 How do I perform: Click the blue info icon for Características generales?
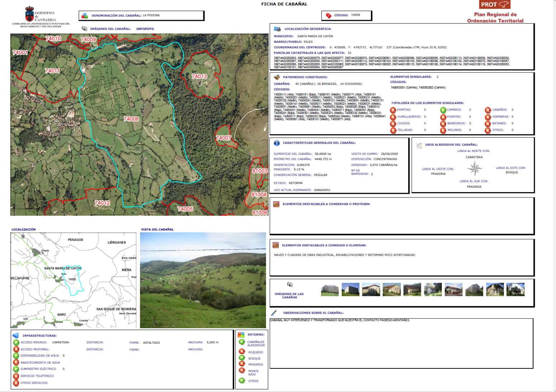pos(277,143)
